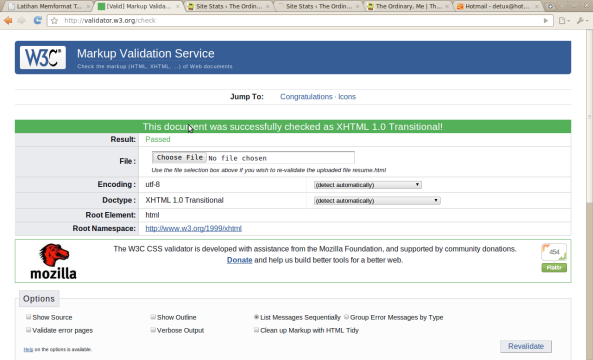Switch to the first Site Stats tab

229,6
